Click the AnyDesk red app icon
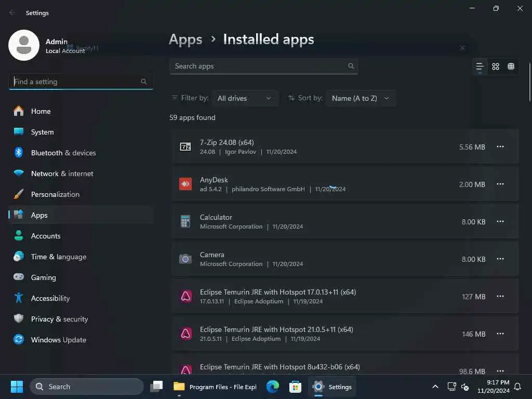The height and width of the screenshot is (399, 532). (185, 184)
